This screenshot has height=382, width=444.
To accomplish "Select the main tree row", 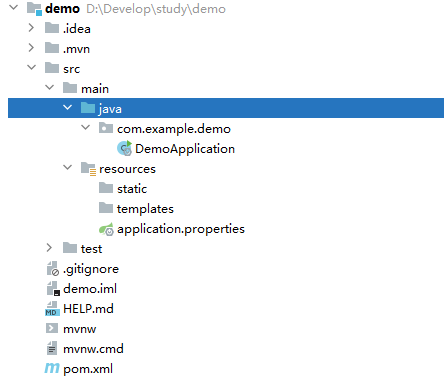I will click(x=226, y=89).
